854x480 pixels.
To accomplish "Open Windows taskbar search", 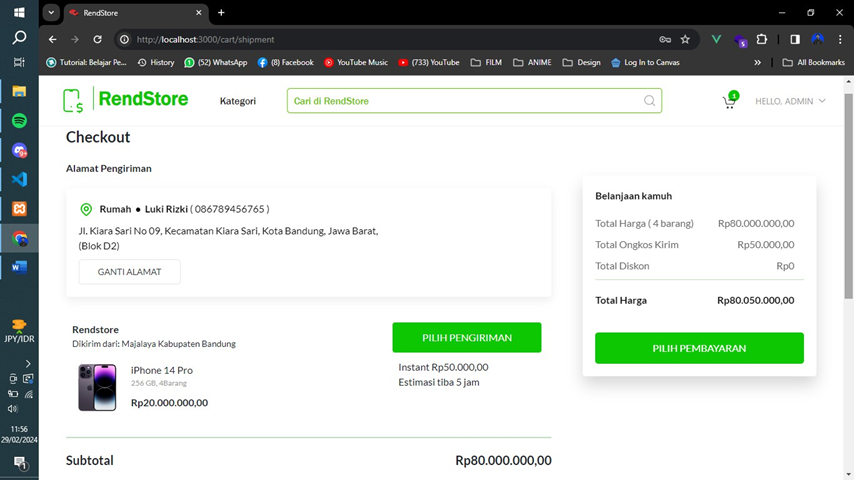I will click(19, 37).
